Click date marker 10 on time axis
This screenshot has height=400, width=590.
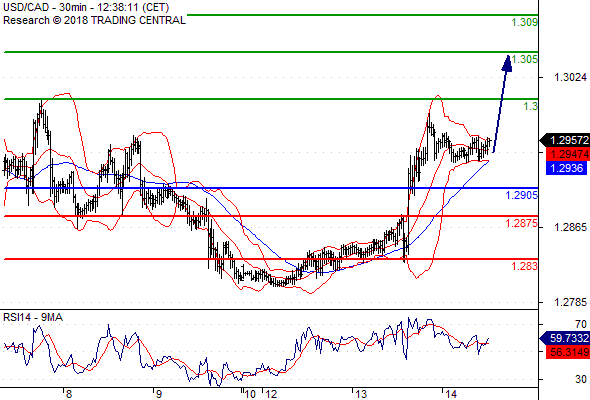tap(250, 394)
